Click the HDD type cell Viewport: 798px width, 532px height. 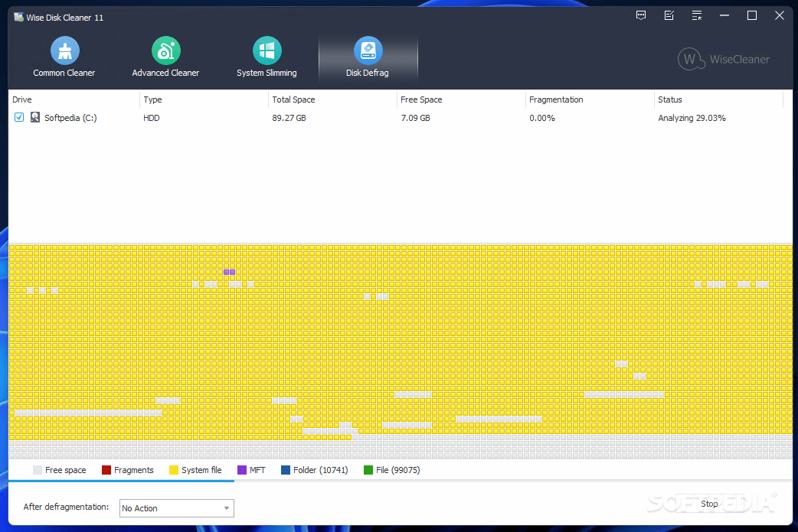tap(151, 118)
